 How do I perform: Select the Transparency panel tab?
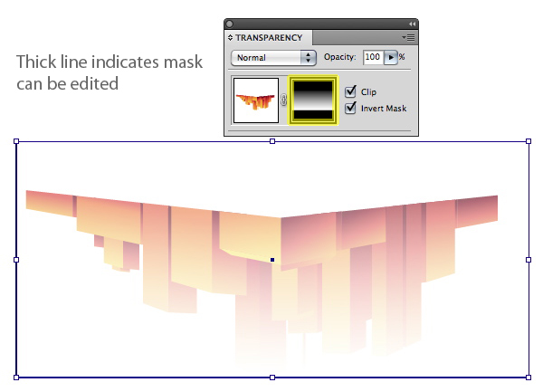(269, 37)
